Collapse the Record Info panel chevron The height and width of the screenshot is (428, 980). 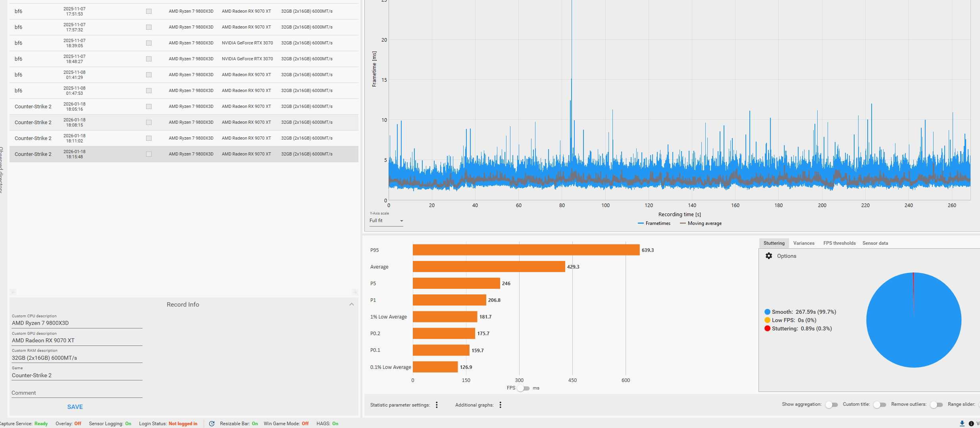[351, 304]
